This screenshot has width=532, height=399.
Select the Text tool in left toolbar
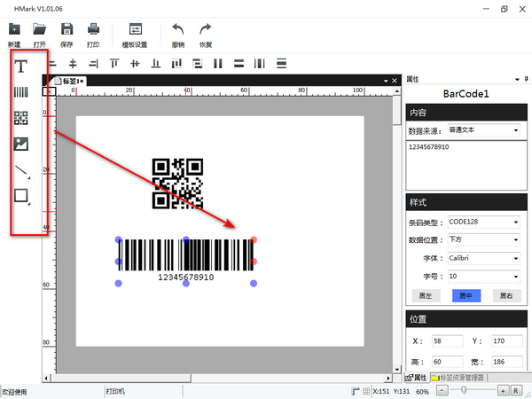point(20,66)
